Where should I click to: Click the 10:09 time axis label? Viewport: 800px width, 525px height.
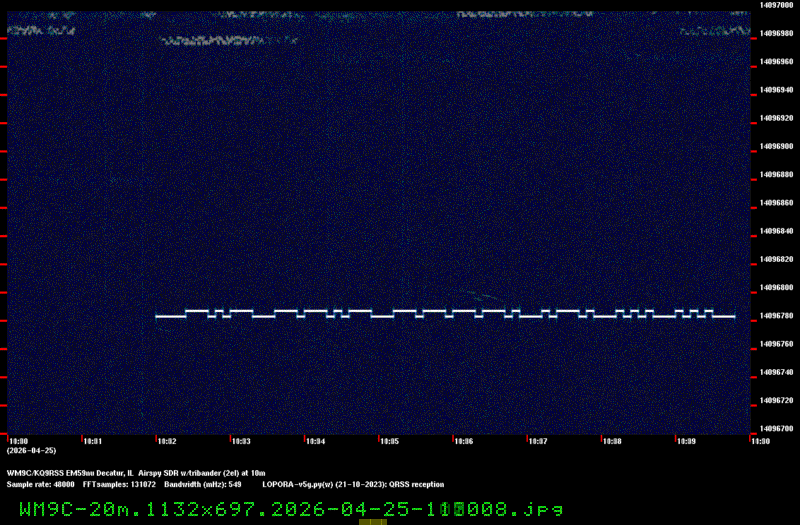[686, 441]
